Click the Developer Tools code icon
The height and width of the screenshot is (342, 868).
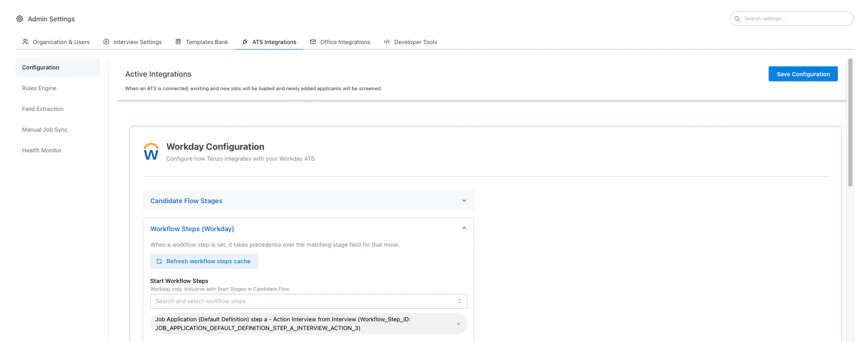387,42
